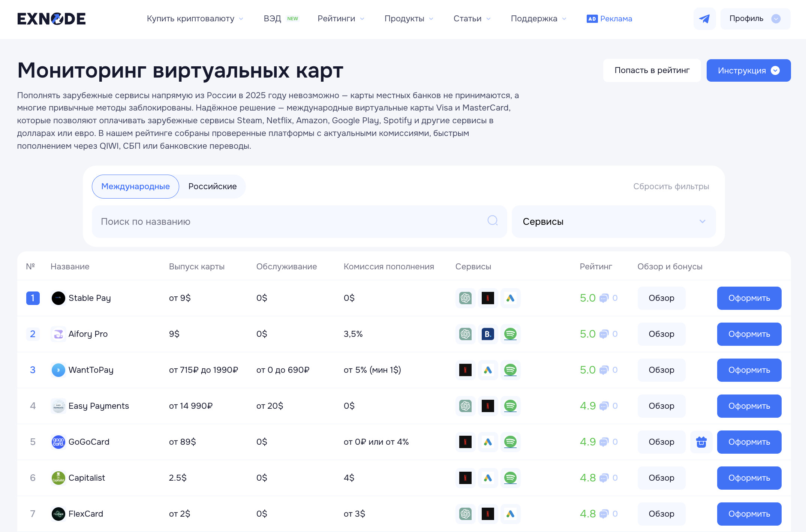Click the Booking service icon in Aifory Pro row
Viewport: 806px width, 532px height.
488,334
